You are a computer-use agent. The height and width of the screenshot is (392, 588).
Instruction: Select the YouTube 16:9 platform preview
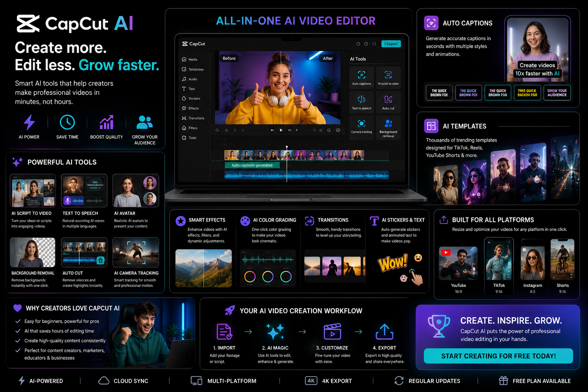(458, 263)
